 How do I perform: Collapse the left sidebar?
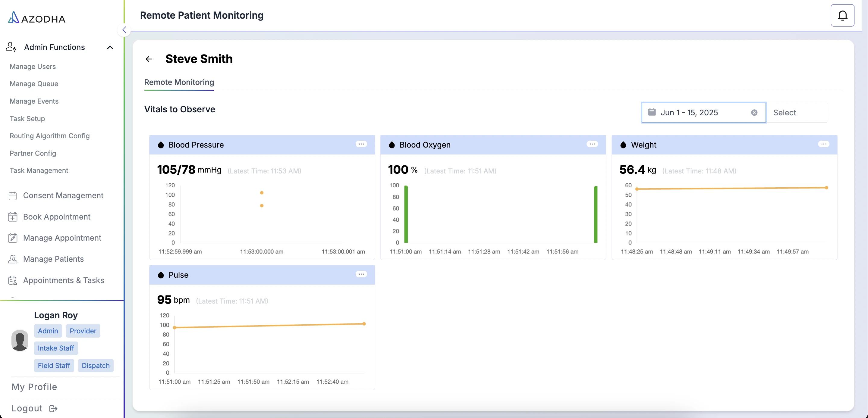click(x=124, y=30)
